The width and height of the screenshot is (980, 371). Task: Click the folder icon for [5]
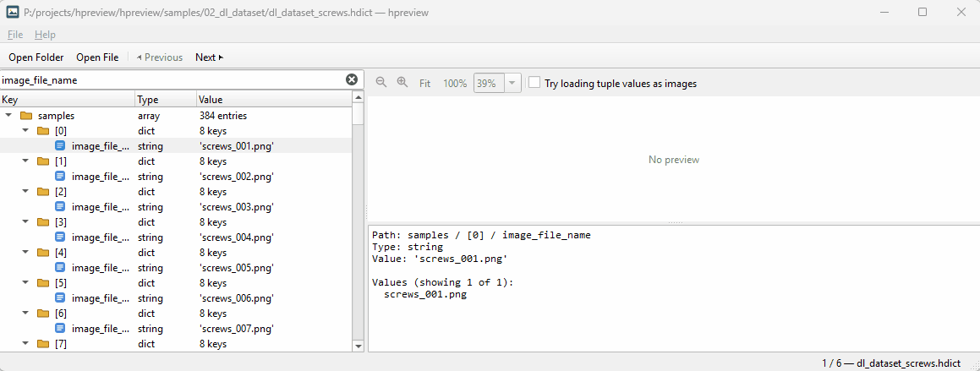point(43,283)
